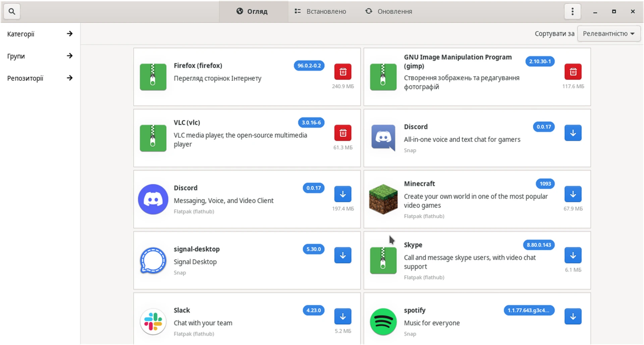Click 'All-in-one voice and text chat' description
The height and width of the screenshot is (345, 644).
pyautogui.click(x=462, y=139)
